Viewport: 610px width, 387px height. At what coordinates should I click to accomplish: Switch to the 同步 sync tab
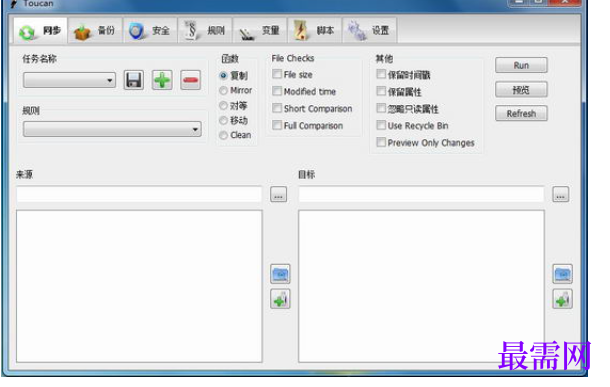[x=40, y=30]
